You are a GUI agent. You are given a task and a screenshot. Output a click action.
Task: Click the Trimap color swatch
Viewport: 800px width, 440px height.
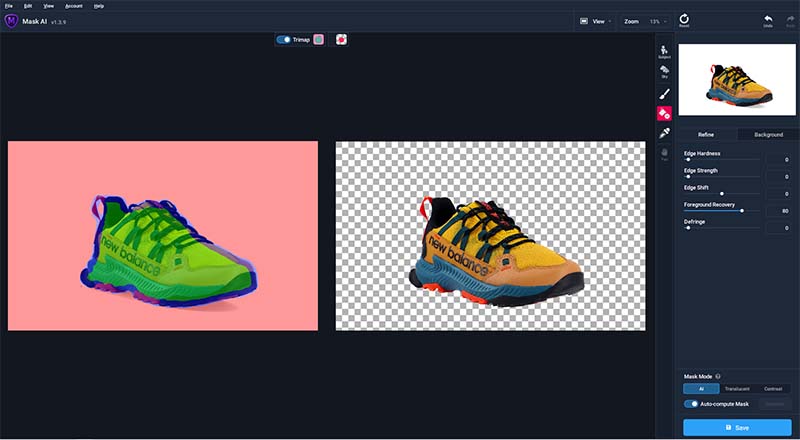[318, 39]
